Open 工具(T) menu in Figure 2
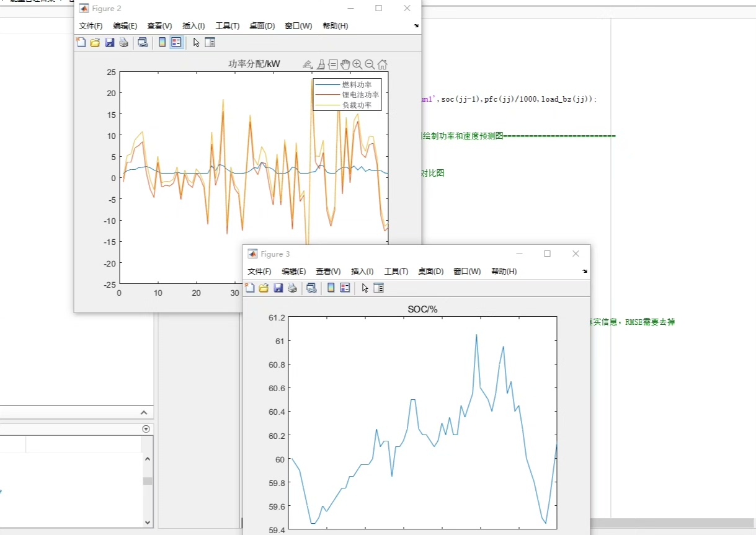756x535 pixels. (228, 26)
